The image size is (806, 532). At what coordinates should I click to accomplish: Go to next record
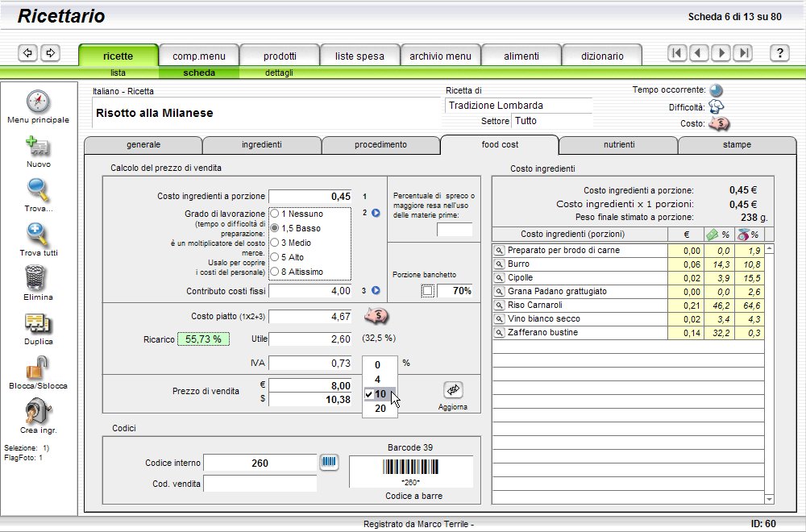(x=721, y=52)
